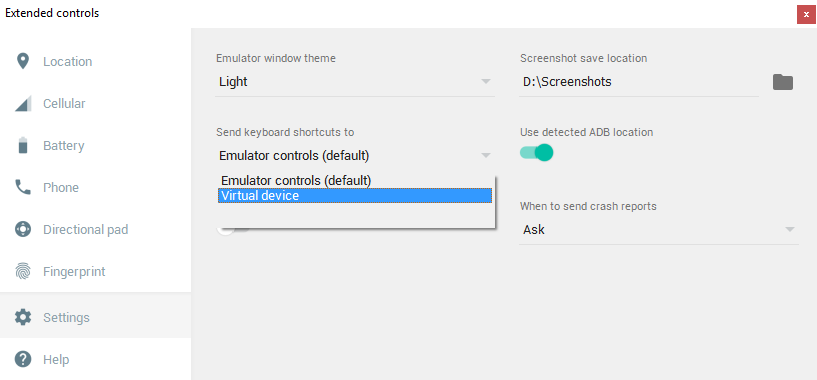Open the Fingerprint icon
Screen dimensions: 817x380
click(x=23, y=272)
